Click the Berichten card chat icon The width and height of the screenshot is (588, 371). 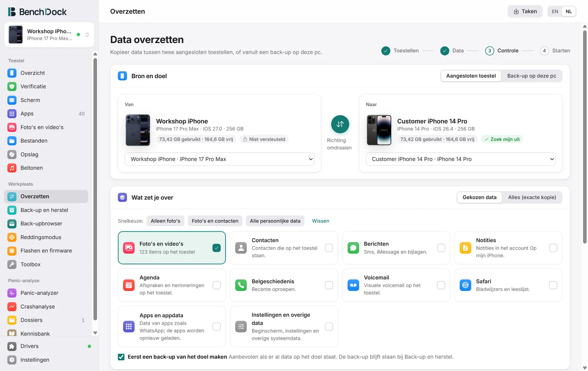pos(353,248)
